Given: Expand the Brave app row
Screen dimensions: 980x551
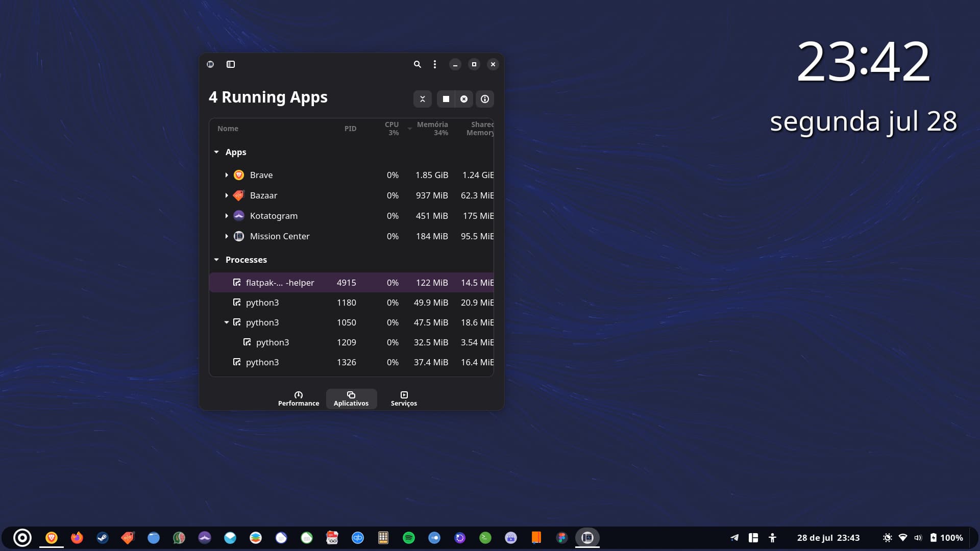Looking at the screenshot, I should pos(227,175).
